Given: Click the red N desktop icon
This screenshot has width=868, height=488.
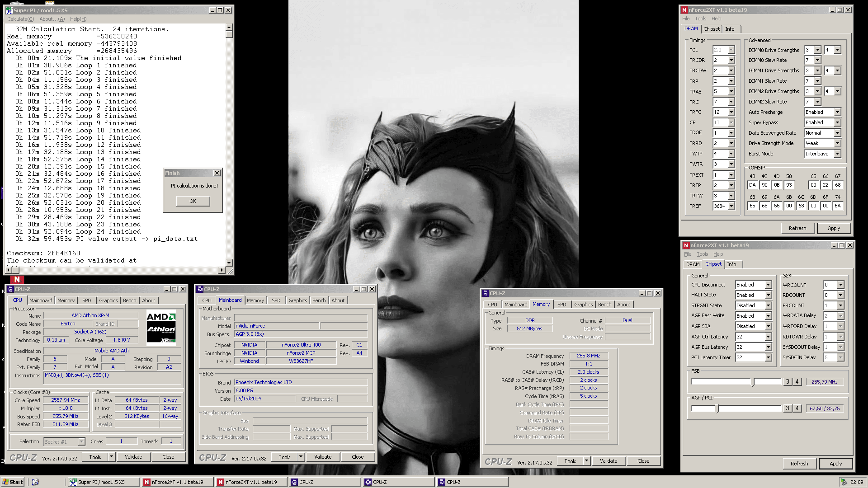Looking at the screenshot, I should pyautogui.click(x=17, y=279).
